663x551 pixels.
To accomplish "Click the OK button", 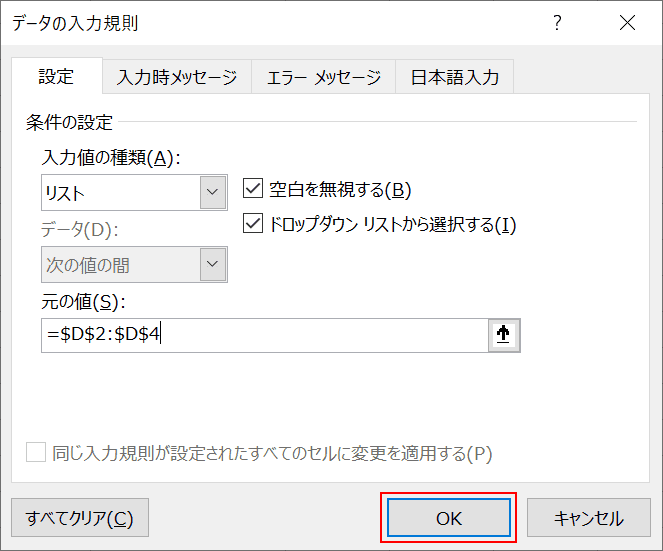I will tap(449, 518).
